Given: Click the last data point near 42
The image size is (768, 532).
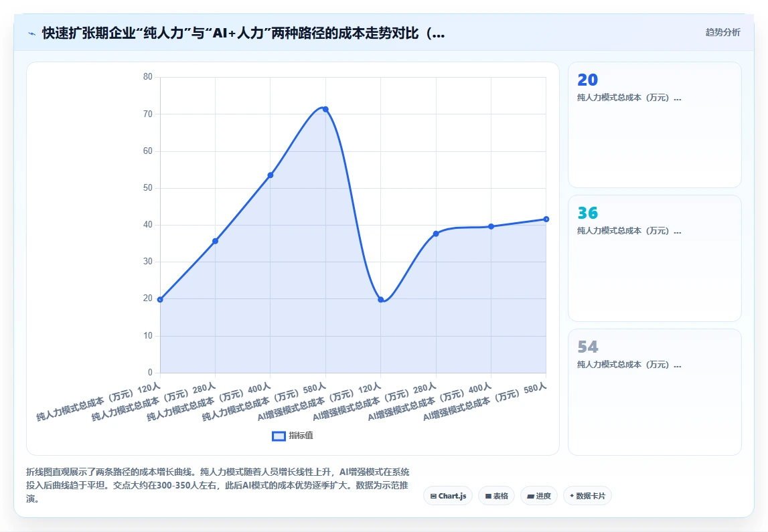Looking at the screenshot, I should pos(546,219).
